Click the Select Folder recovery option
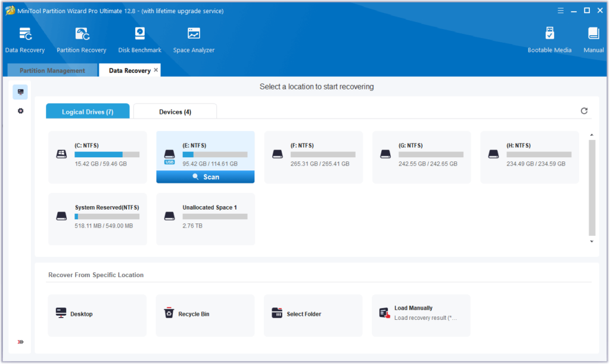The width and height of the screenshot is (610, 364). 313,314
